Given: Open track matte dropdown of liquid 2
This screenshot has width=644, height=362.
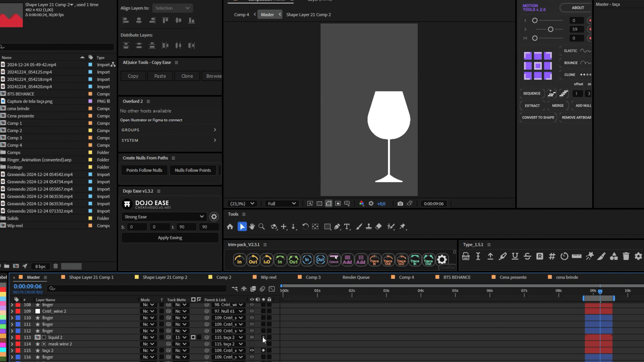Looking at the screenshot, I should (x=181, y=338).
